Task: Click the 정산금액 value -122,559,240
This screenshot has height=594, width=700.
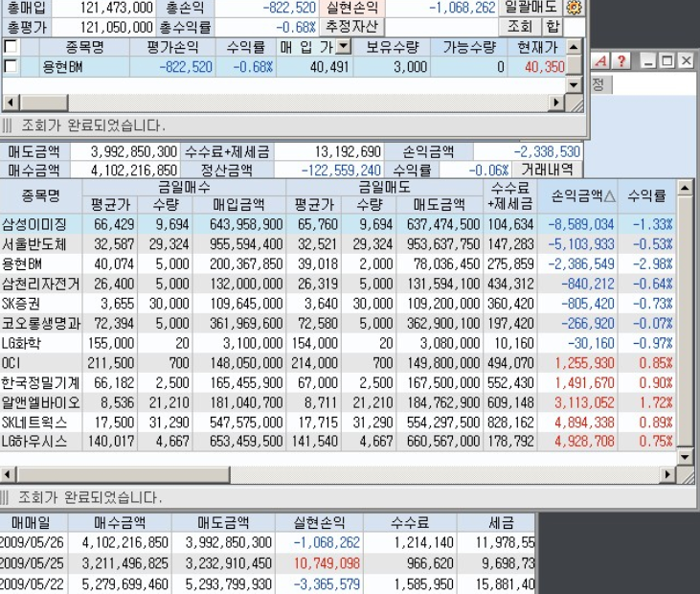Action: 341,170
